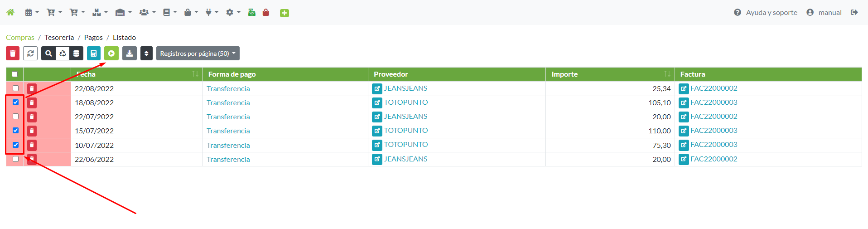Delete the 22/08/2022 payment row
Image resolution: width=868 pixels, height=229 pixels.
pos(32,88)
